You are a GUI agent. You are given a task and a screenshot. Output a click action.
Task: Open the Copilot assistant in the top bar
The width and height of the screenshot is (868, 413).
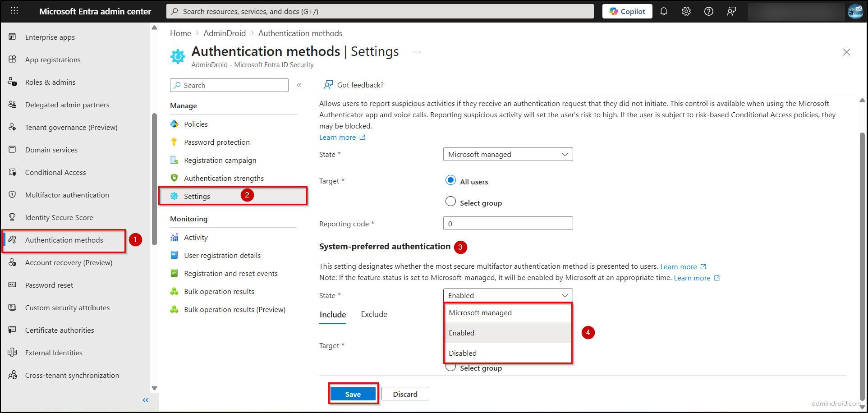pyautogui.click(x=627, y=11)
